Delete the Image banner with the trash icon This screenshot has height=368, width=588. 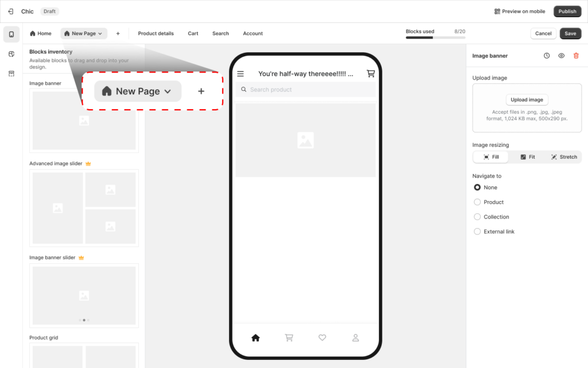(x=577, y=56)
